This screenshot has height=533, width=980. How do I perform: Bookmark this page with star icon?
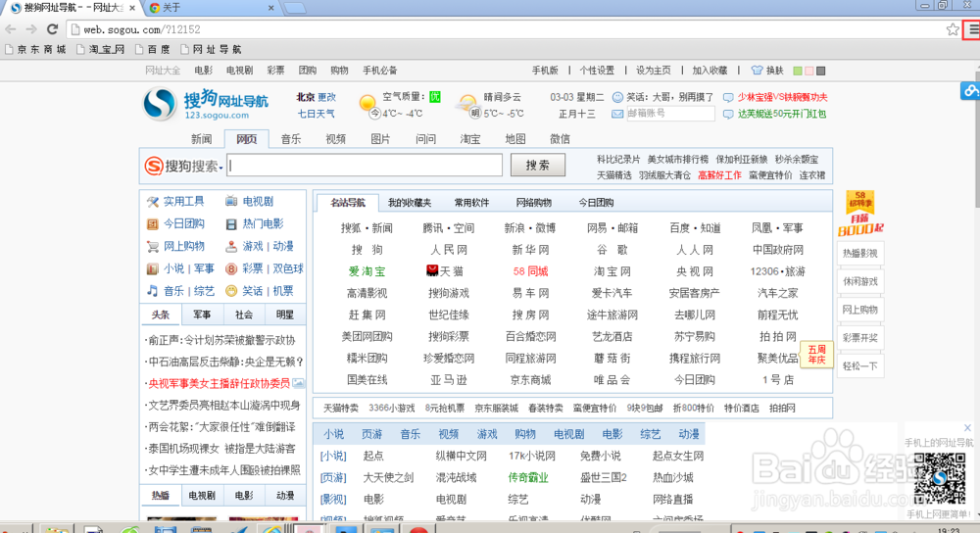(x=953, y=29)
